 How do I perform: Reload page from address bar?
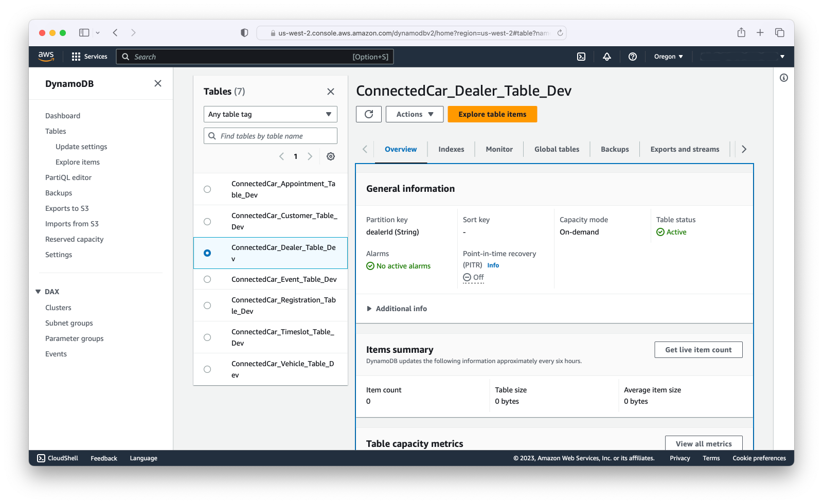[560, 33]
